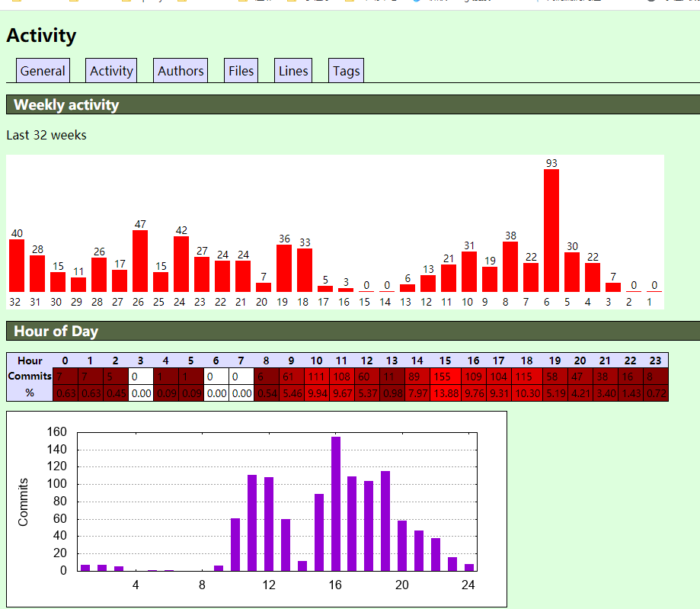Click the tallest purple bar at hour 16
The width and height of the screenshot is (700, 609).
coord(336,504)
